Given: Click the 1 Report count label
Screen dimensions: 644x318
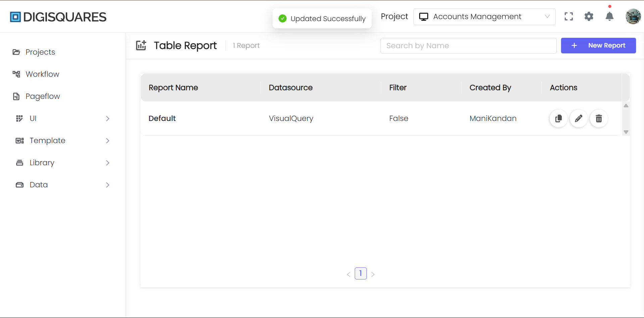Looking at the screenshot, I should click(246, 46).
